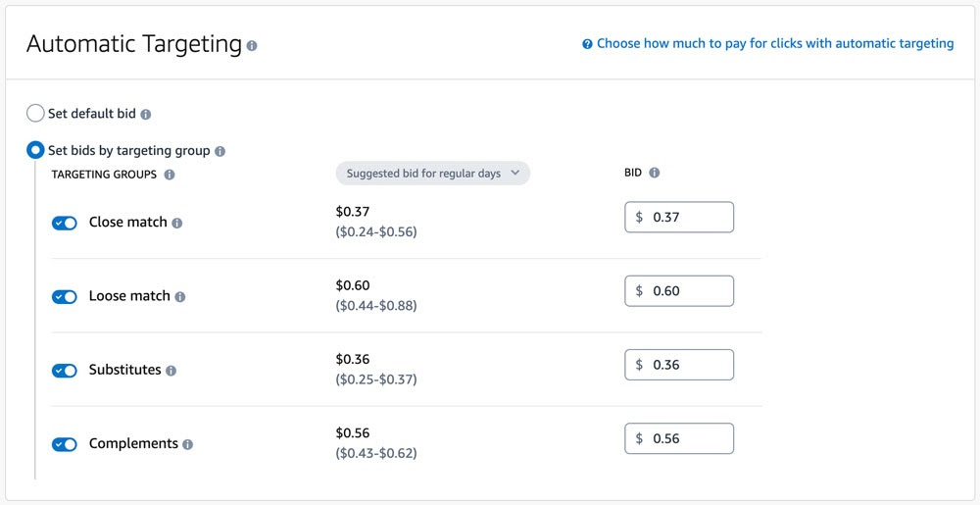Focus the Loose match bid field
The image size is (980, 505).
[x=686, y=291]
